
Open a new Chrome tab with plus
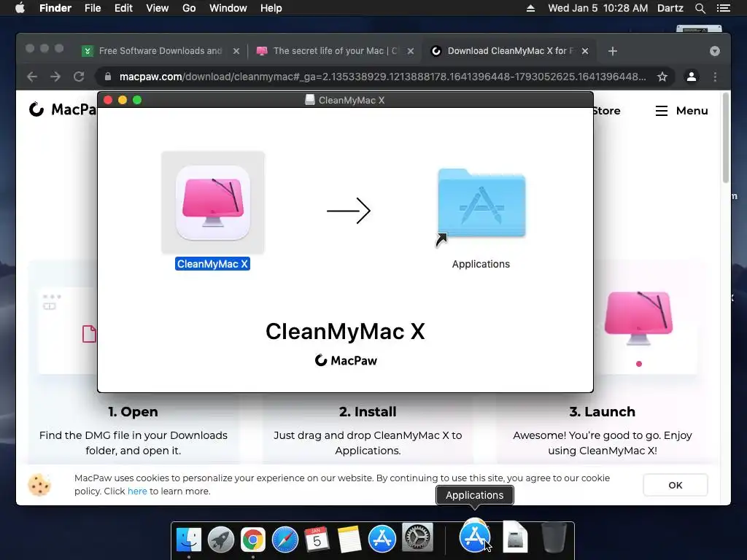(613, 51)
